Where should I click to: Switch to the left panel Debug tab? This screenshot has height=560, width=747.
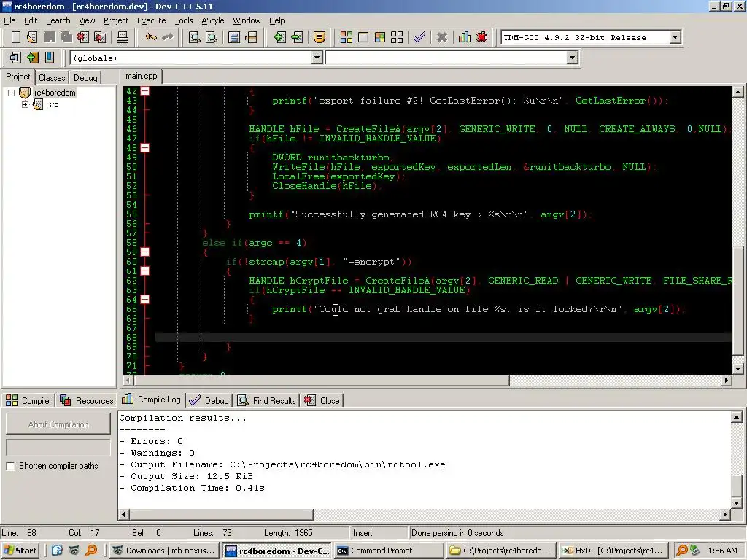click(85, 77)
